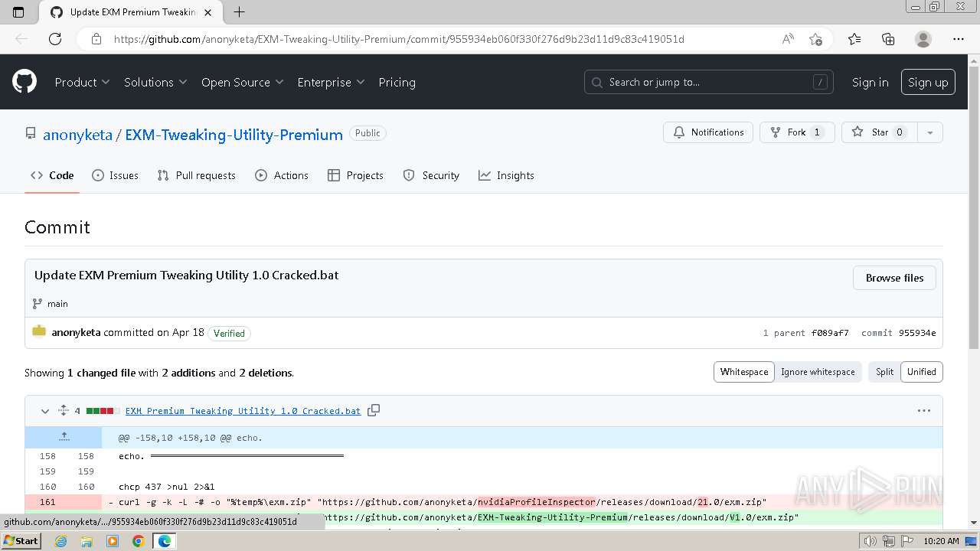
Task: Open the Windows Start menu
Action: click(21, 541)
